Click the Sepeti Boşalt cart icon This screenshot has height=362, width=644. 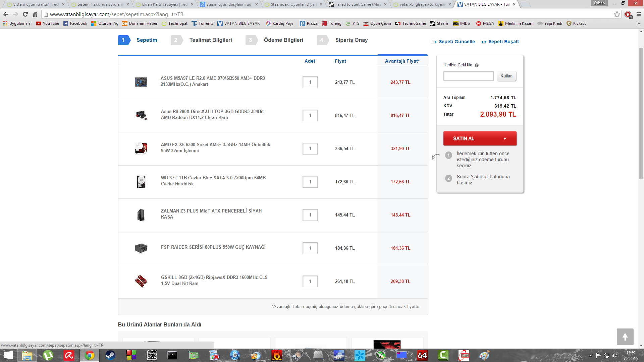[x=484, y=42]
